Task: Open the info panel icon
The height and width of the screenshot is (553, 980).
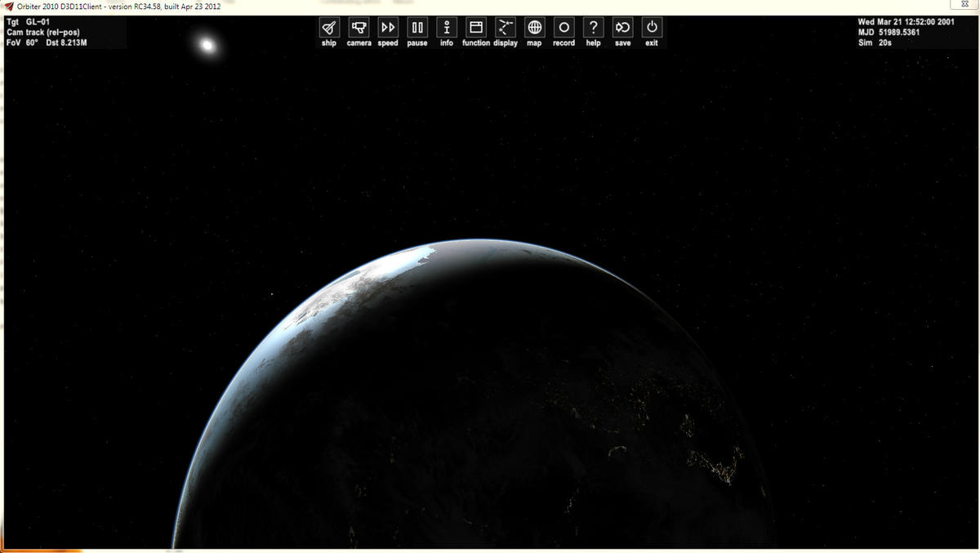Action: coord(447,28)
